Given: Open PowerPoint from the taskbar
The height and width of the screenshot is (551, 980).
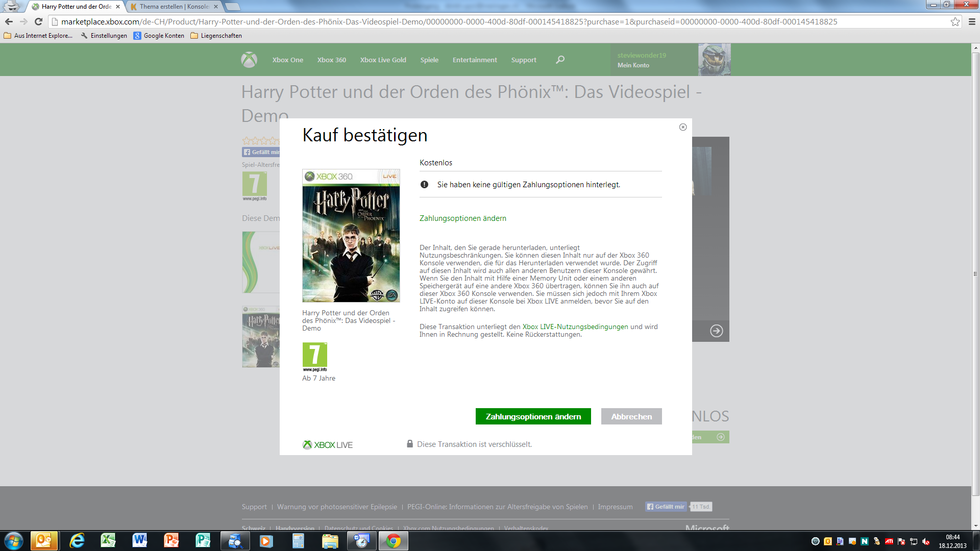Looking at the screenshot, I should [171, 541].
